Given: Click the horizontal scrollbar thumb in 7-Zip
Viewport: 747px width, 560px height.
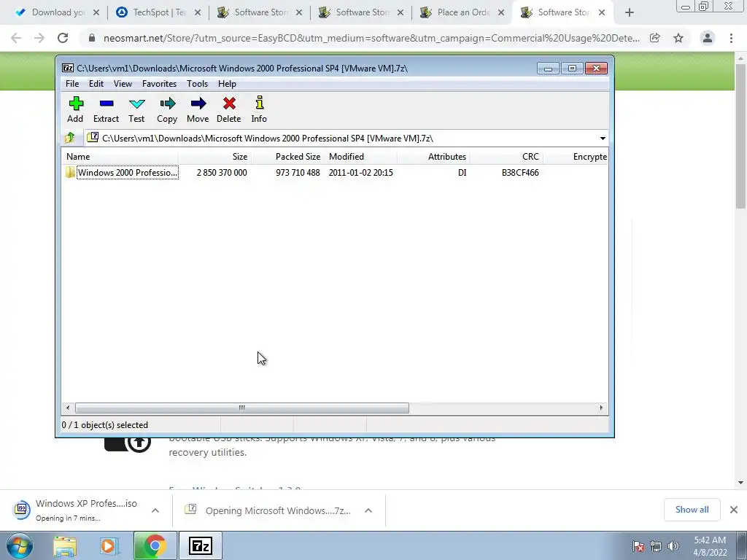Looking at the screenshot, I should click(242, 408).
